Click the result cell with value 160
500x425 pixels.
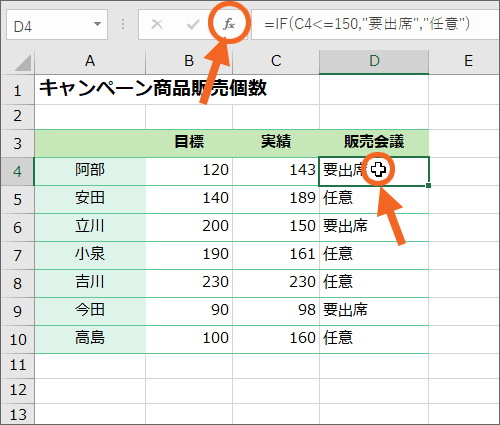point(276,339)
